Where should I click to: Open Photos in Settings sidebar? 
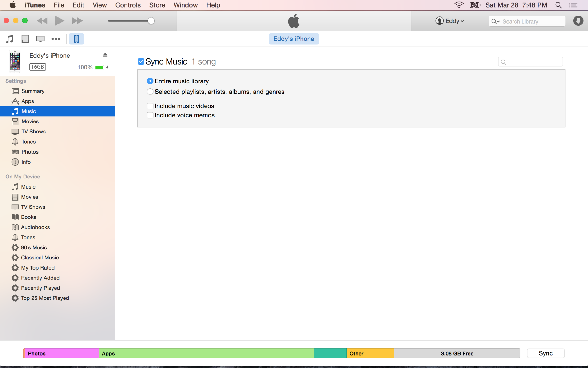(57, 152)
